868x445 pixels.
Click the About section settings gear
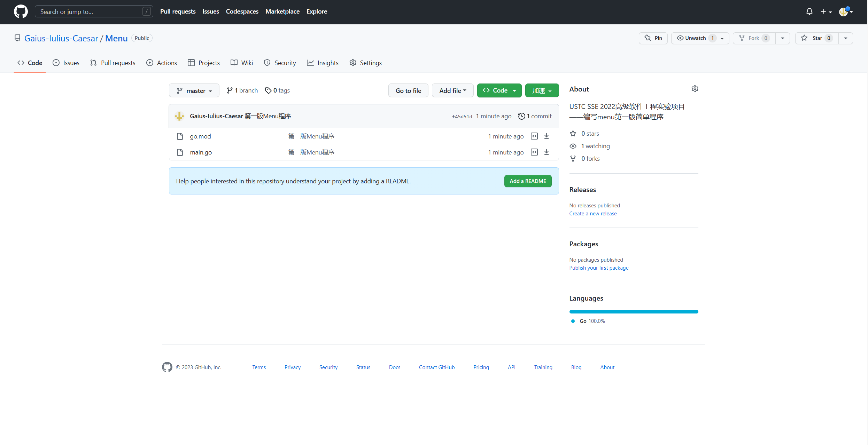click(x=695, y=89)
